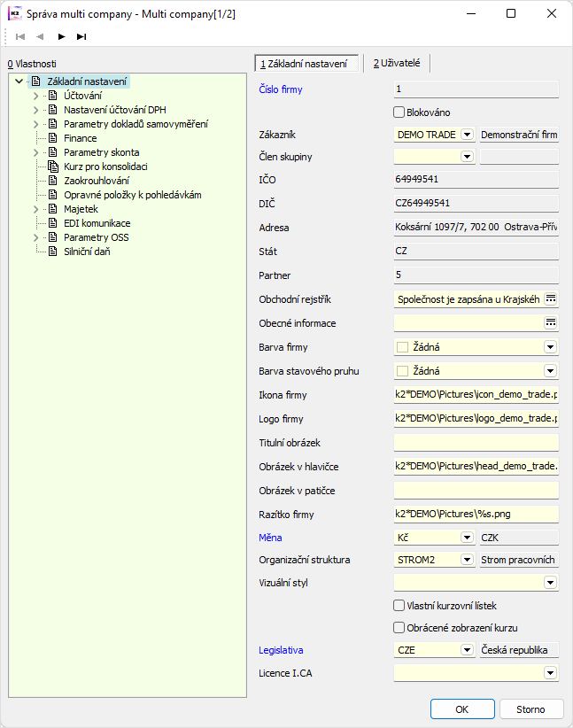Click the Titulní obrázek input field
The height and width of the screenshot is (728, 573).
pos(476,443)
